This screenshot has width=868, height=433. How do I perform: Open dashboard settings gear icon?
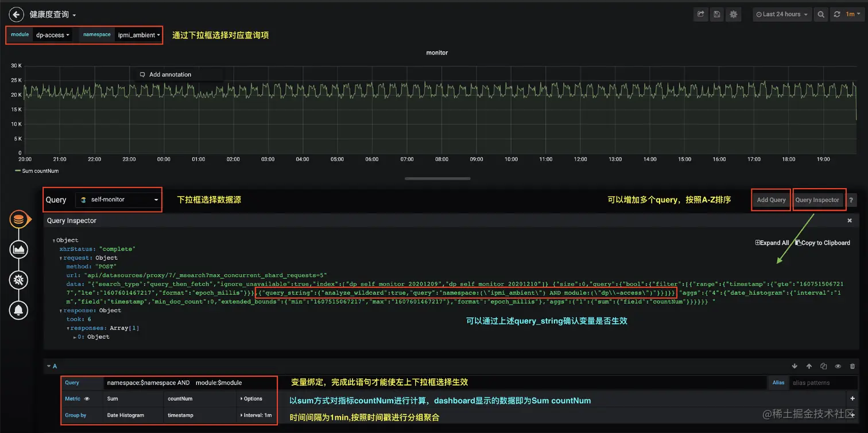(733, 14)
